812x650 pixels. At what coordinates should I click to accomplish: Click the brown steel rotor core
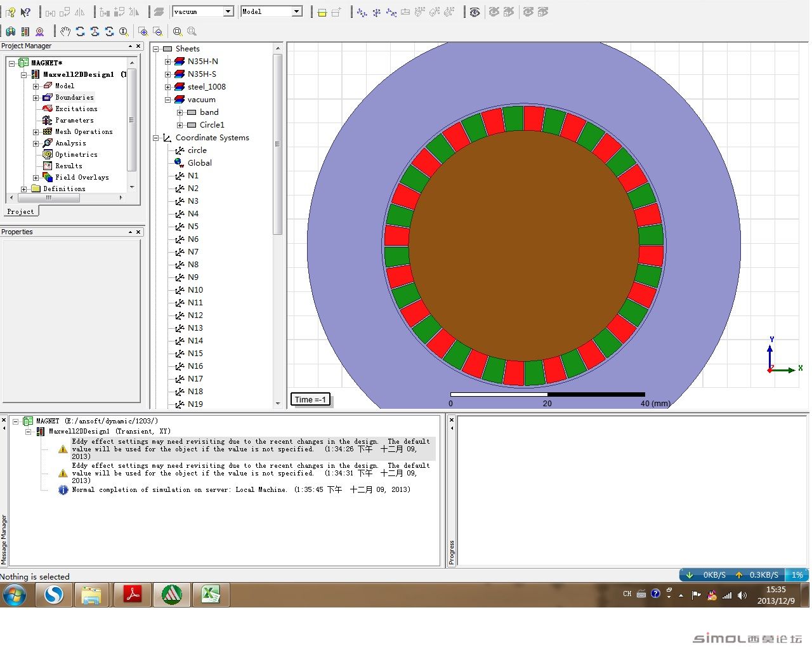click(x=524, y=246)
